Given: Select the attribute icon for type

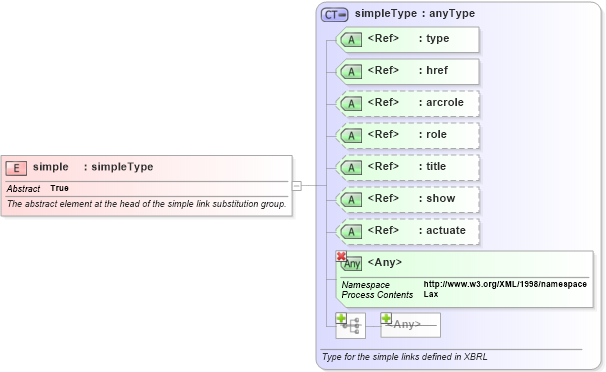Looking at the screenshot, I should point(351,39).
